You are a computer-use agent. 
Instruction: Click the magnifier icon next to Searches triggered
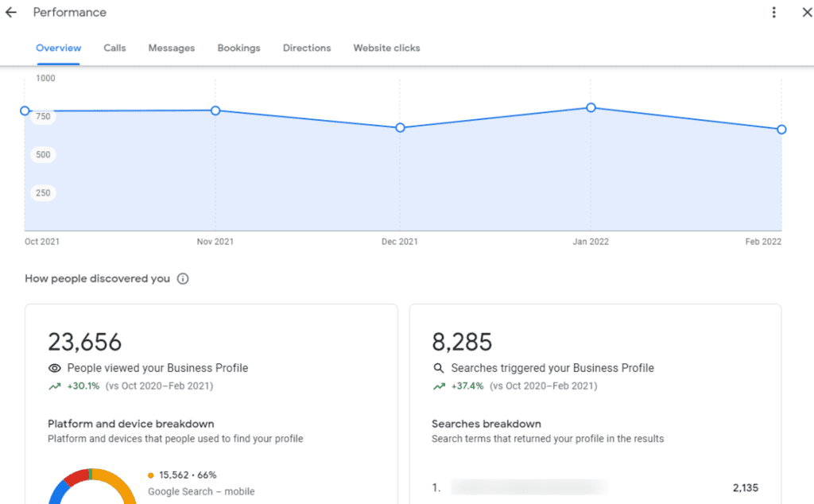(x=439, y=368)
